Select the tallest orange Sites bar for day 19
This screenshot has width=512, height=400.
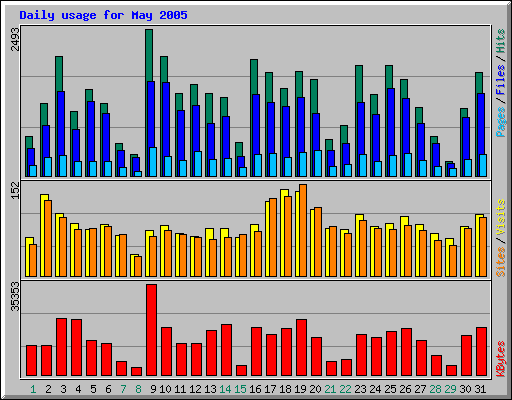303,230
